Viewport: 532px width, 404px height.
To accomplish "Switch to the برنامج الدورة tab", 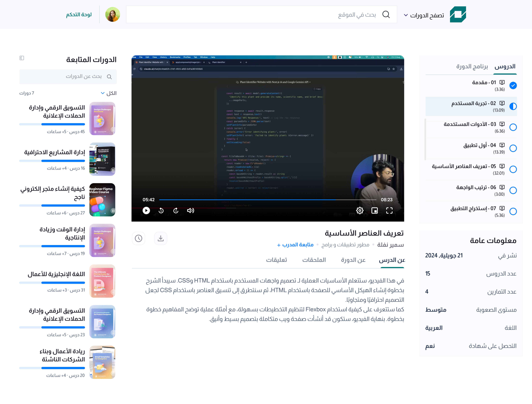I will click(472, 67).
